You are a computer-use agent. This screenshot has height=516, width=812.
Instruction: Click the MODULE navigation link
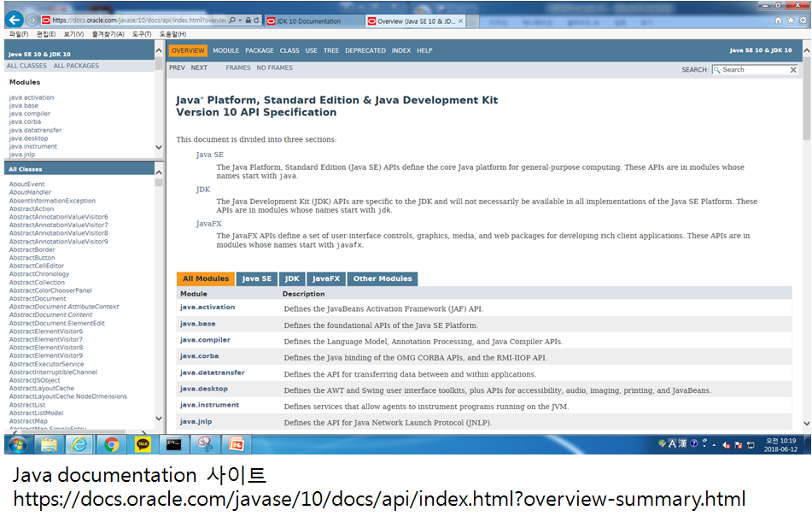[x=225, y=50]
